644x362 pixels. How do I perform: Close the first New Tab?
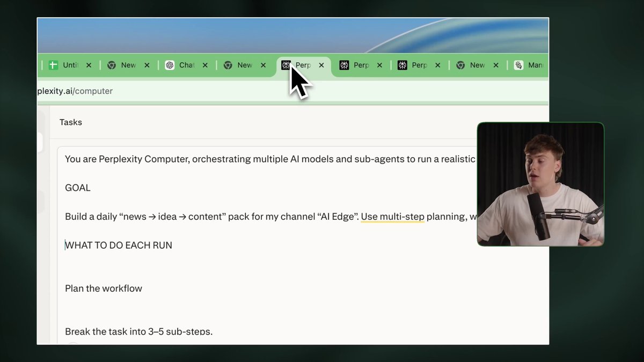coord(147,65)
